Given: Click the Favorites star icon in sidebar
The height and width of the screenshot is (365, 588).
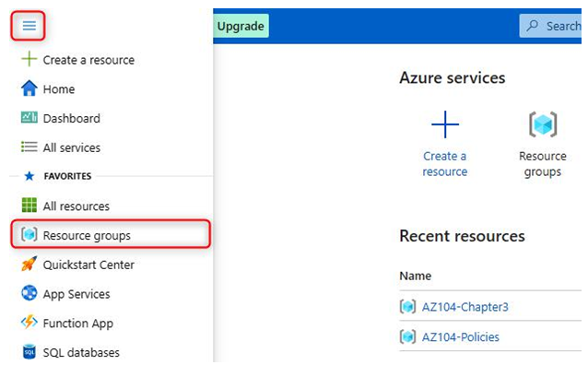Looking at the screenshot, I should pyautogui.click(x=29, y=176).
